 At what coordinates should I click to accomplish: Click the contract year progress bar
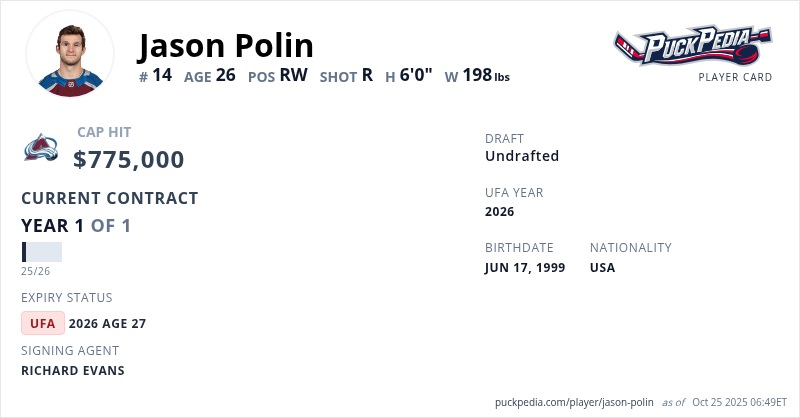pyautogui.click(x=41, y=252)
